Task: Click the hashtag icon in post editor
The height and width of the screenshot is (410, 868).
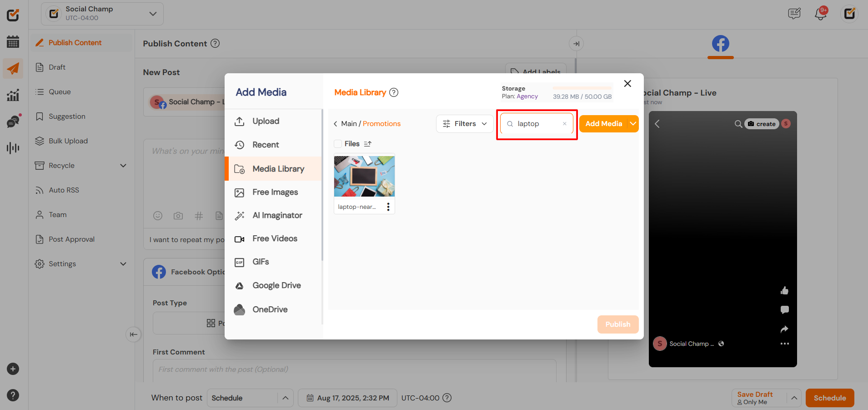Action: pos(199,216)
